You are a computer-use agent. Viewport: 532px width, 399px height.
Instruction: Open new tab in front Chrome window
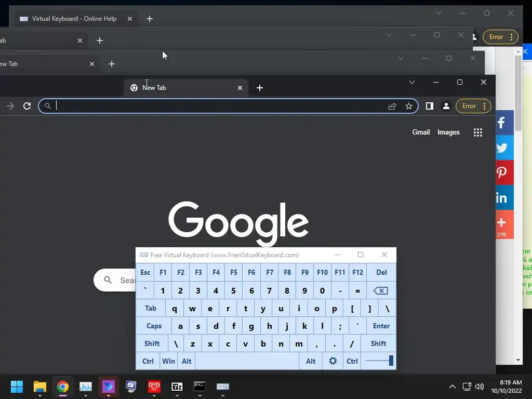click(x=260, y=88)
